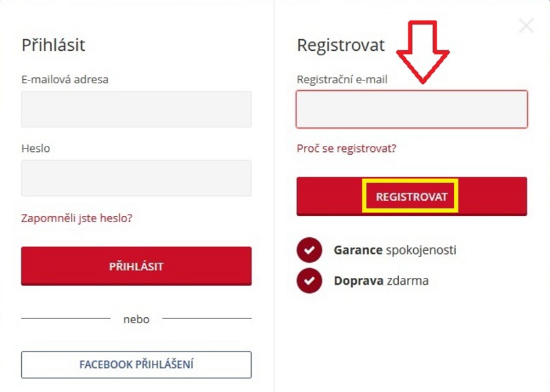
Task: Focus the Heslo password field
Action: (136, 178)
